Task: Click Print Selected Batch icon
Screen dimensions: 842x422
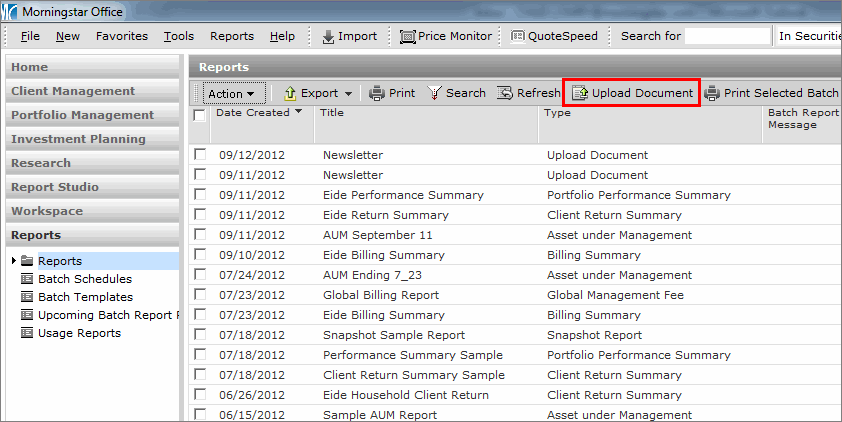Action: [712, 93]
